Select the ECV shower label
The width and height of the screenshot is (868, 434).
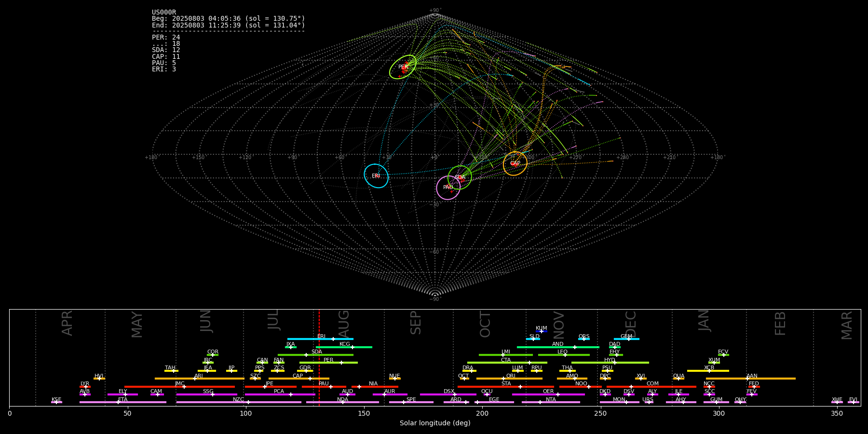pyautogui.click(x=723, y=352)
